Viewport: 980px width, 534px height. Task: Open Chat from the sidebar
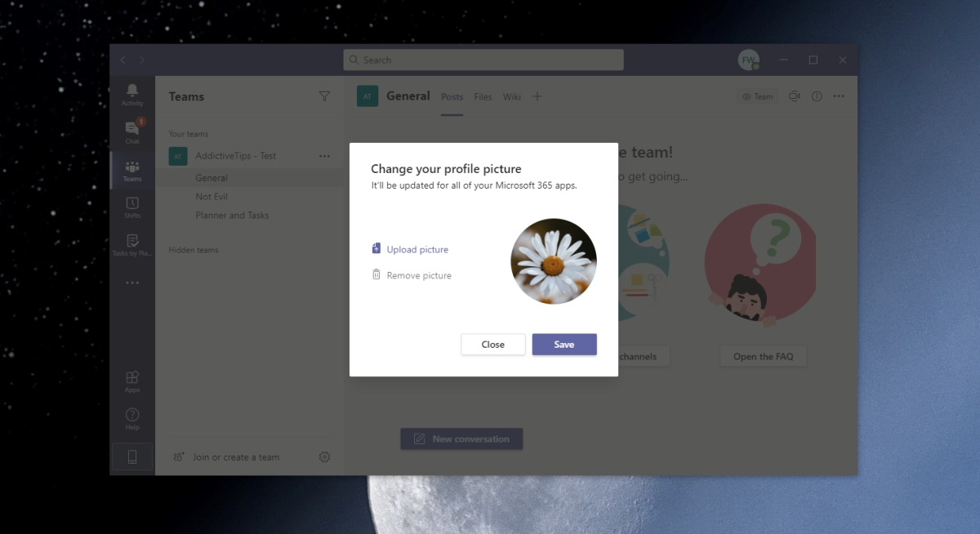tap(132, 132)
